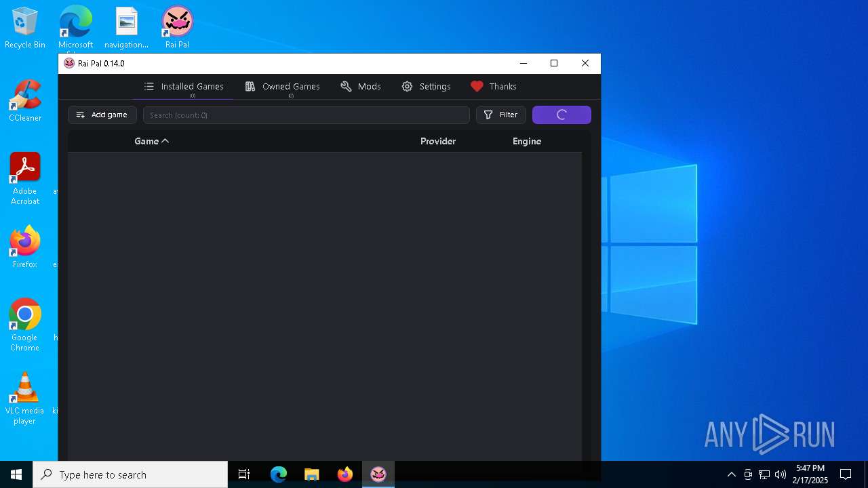
Task: Click the Add game button
Action: (x=102, y=115)
